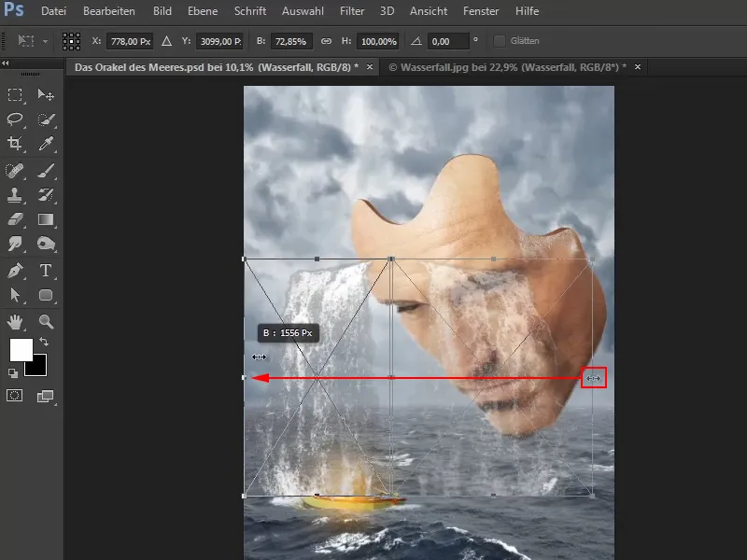Select the Healing Brush tool
Image resolution: width=747 pixels, height=560 pixels.
15,171
